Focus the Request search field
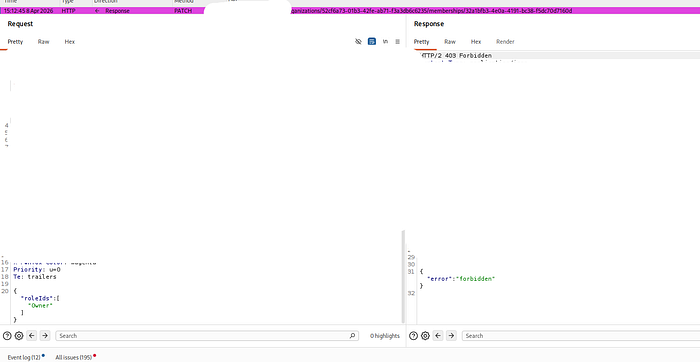The height and width of the screenshot is (362, 700). click(207, 336)
